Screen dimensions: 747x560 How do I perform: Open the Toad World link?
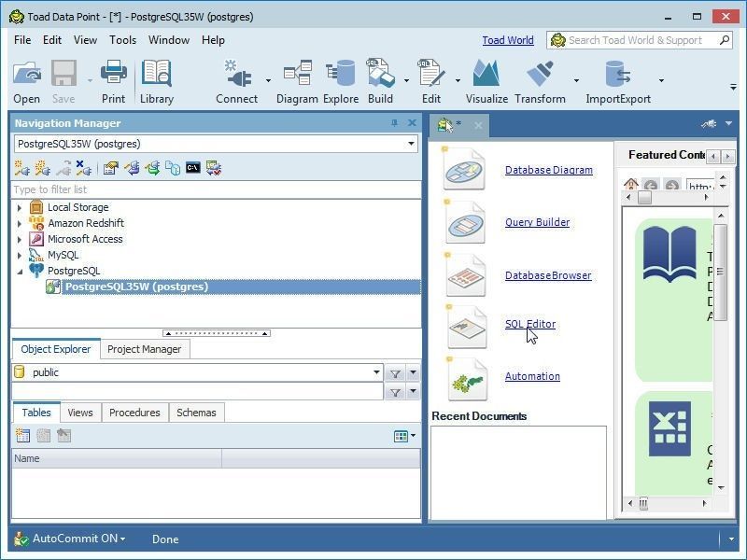point(507,40)
